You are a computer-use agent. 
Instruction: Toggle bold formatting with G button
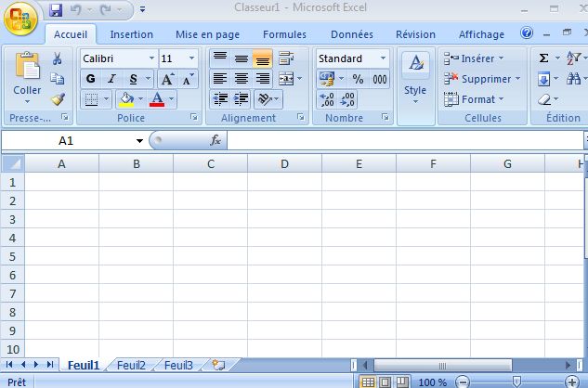pos(91,79)
